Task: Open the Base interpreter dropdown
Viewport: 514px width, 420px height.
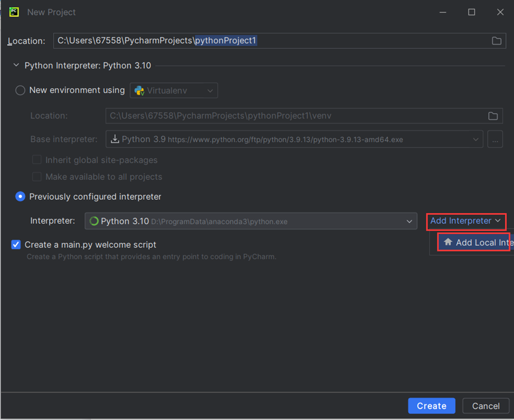Action: pos(294,139)
